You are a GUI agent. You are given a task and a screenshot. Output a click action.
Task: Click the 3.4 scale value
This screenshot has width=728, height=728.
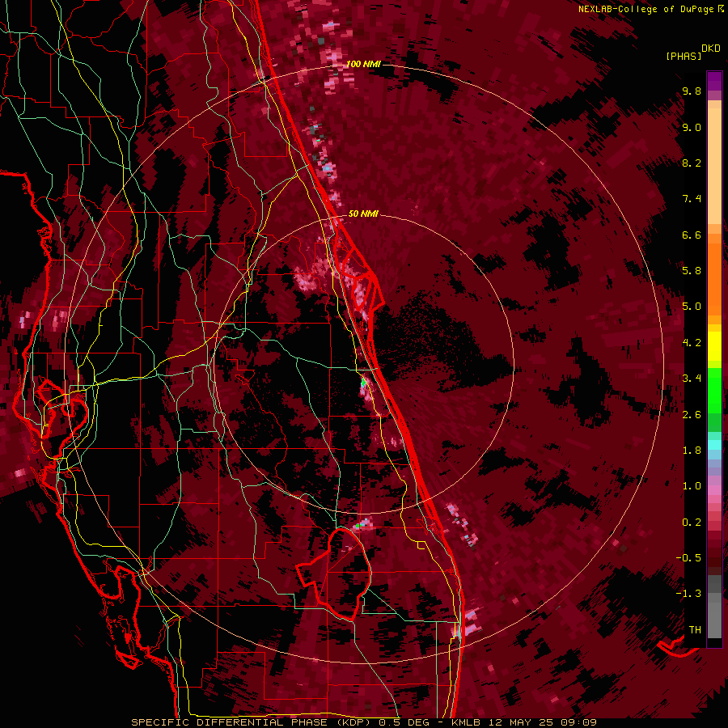coord(692,379)
